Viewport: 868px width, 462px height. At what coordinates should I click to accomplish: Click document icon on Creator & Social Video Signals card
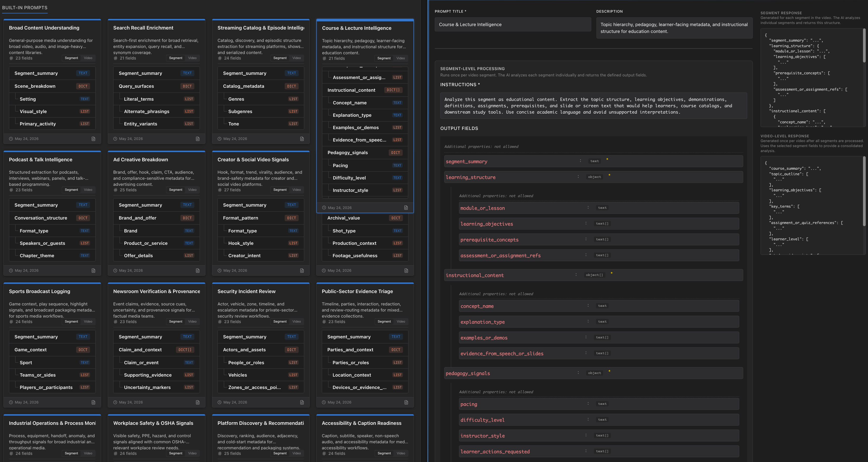pos(302,271)
